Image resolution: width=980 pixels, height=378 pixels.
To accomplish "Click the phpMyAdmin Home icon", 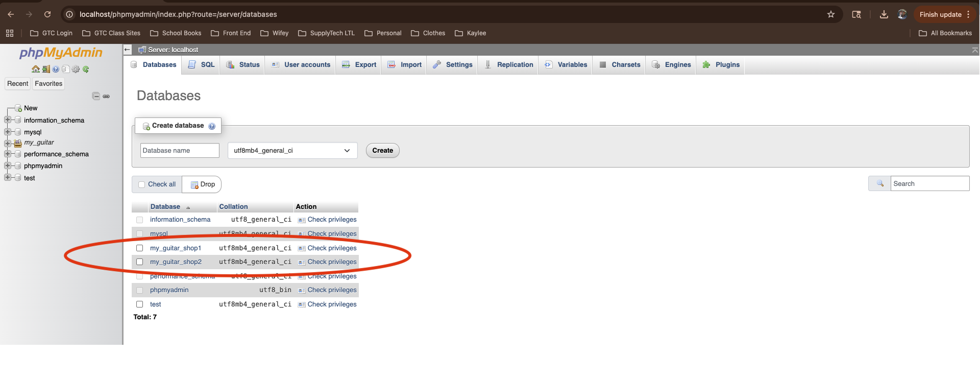I will (35, 69).
